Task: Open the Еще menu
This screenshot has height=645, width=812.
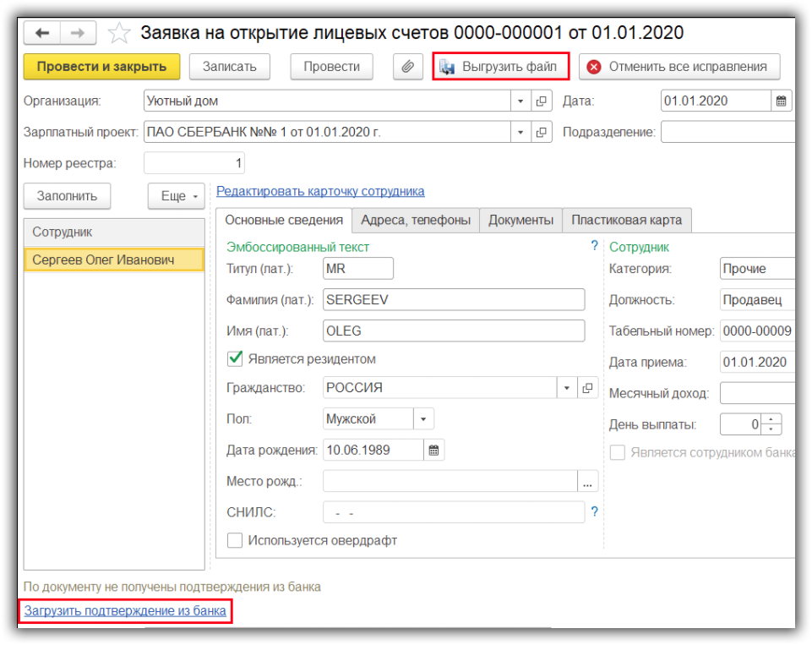Action: (x=177, y=196)
